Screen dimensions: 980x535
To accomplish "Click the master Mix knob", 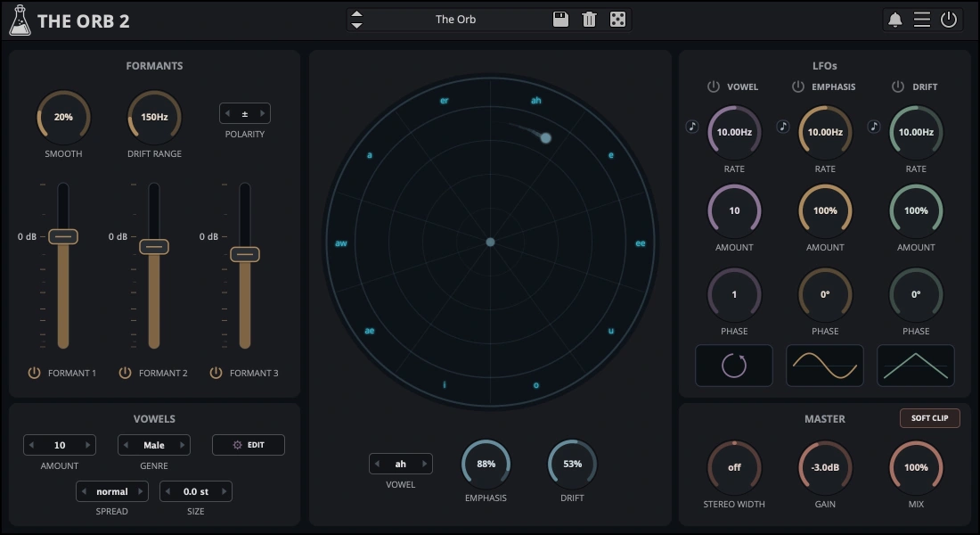I will [916, 467].
